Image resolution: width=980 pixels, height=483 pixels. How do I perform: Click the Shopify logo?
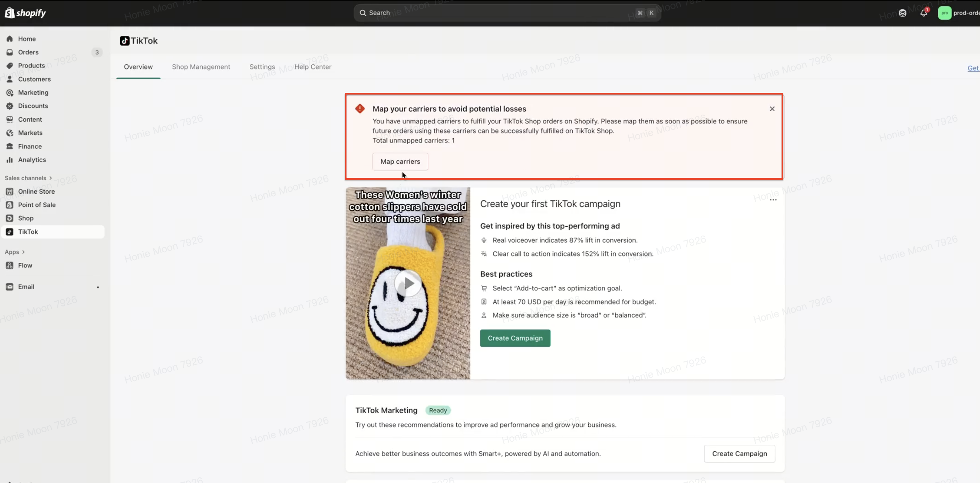(25, 13)
